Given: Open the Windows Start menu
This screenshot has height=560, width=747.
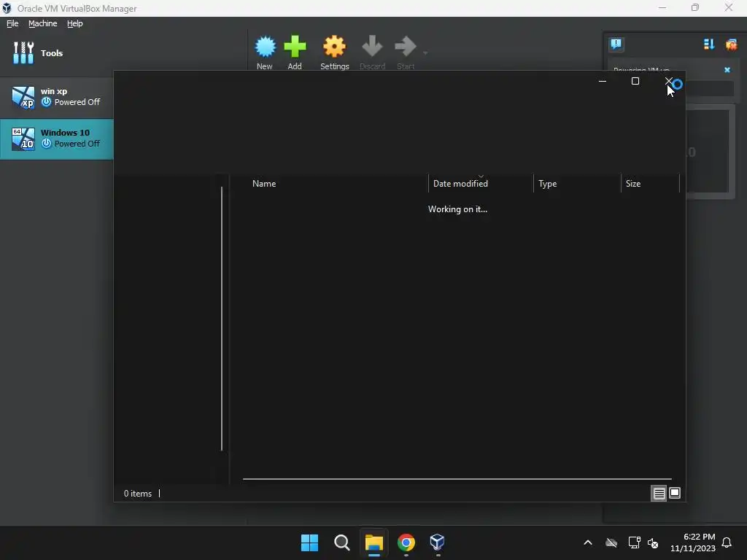Looking at the screenshot, I should [309, 542].
